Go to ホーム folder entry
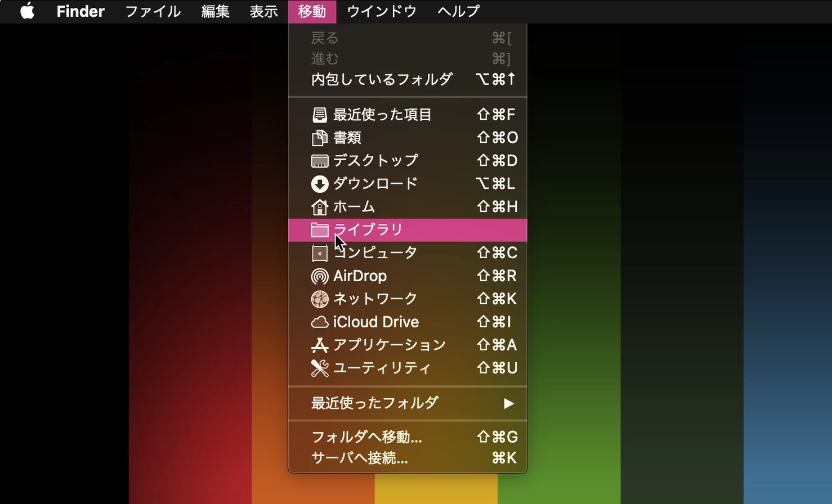This screenshot has width=832, height=504. 408,207
